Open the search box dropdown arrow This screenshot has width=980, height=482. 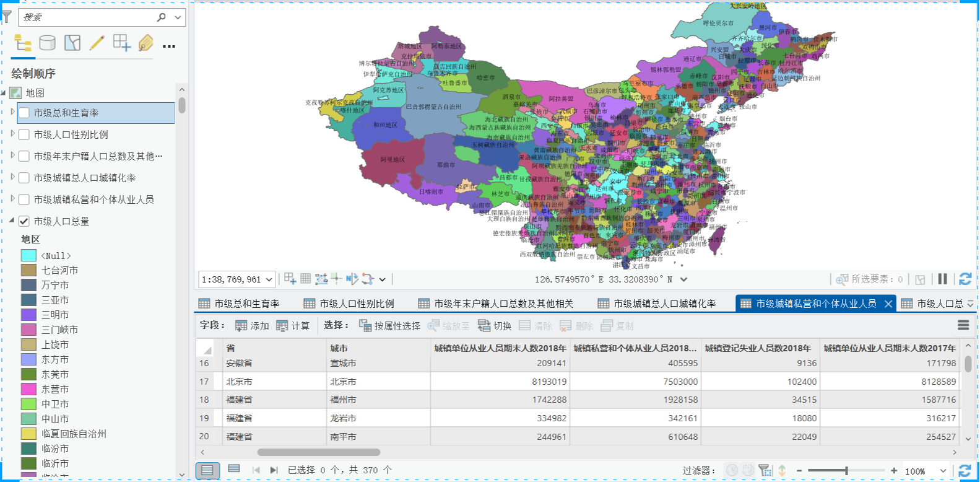click(x=178, y=17)
